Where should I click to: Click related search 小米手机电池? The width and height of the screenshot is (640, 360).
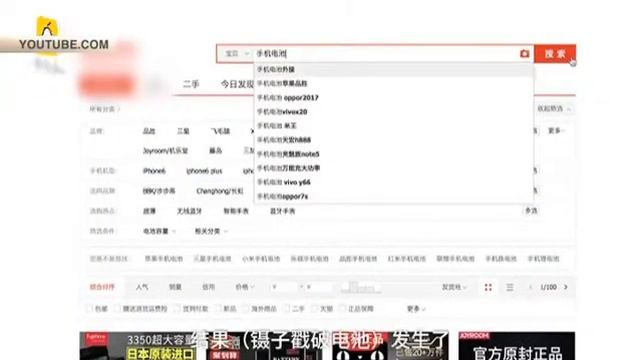261,259
